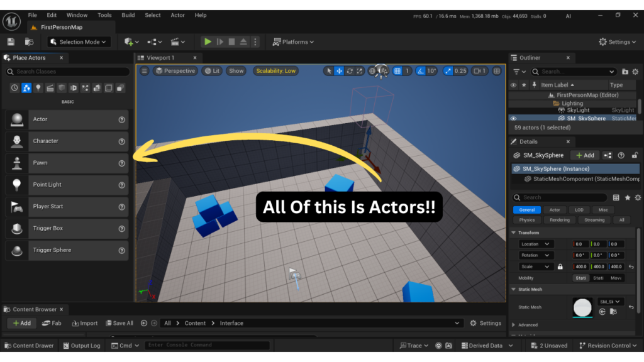Click the Scale X value field
The image size is (644, 362).
click(x=580, y=266)
